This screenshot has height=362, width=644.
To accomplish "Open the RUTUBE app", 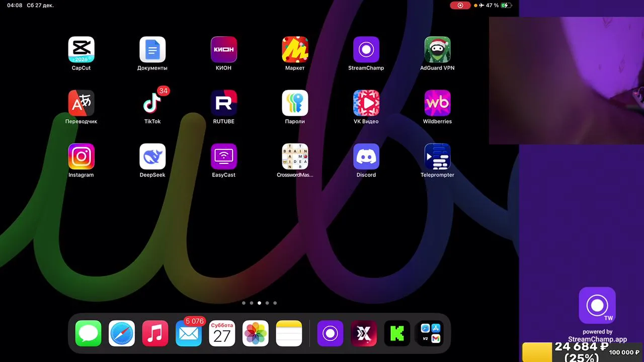I will click(224, 103).
